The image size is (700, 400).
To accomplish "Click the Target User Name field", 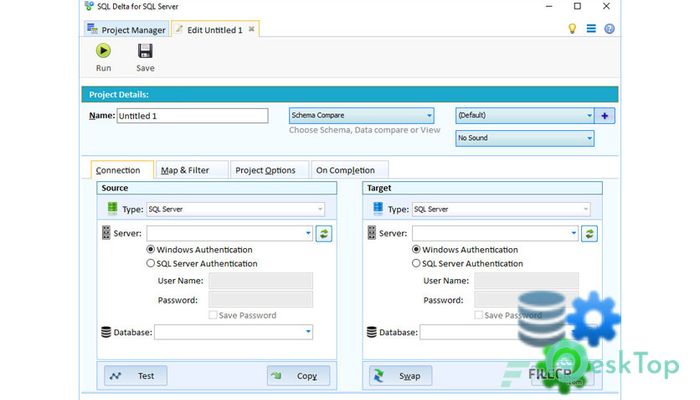I will point(526,281).
